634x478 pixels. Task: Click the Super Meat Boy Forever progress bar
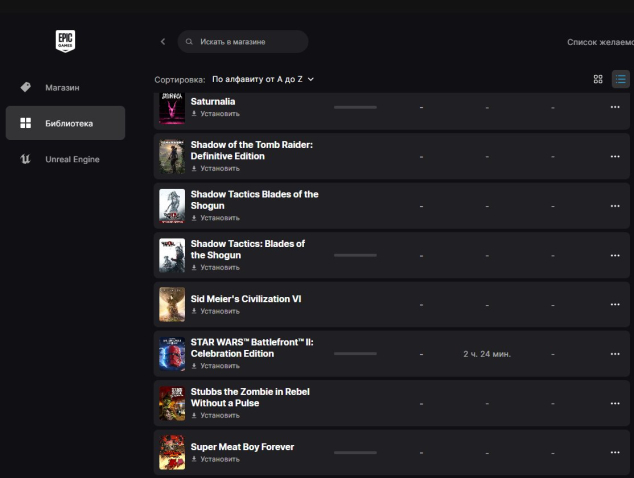click(x=355, y=453)
